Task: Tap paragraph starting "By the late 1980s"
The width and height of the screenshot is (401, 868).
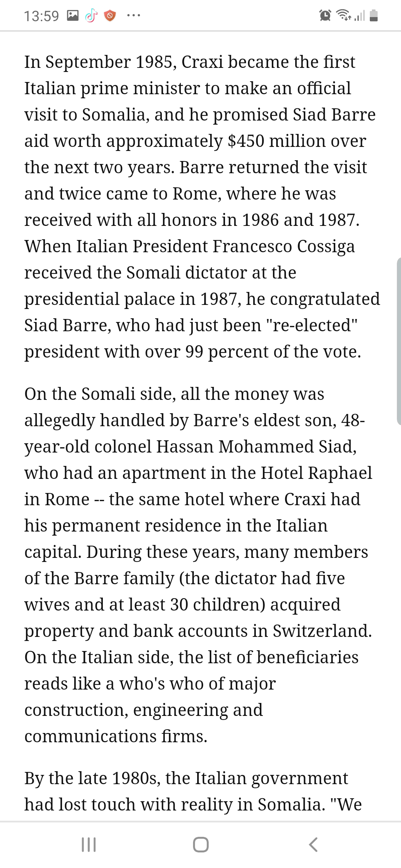Action: pyautogui.click(x=193, y=791)
